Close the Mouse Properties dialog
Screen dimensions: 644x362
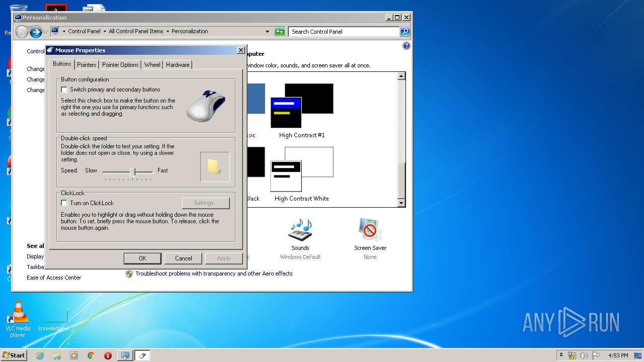click(240, 50)
